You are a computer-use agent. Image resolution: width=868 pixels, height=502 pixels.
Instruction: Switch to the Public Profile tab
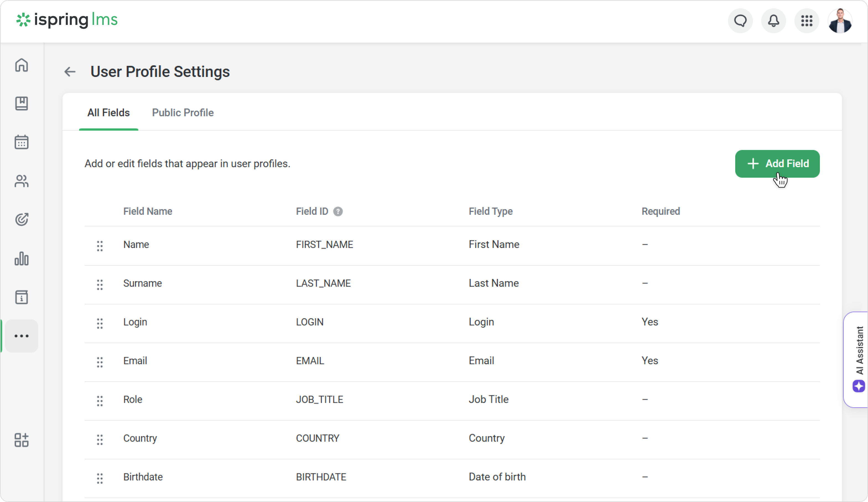tap(183, 113)
